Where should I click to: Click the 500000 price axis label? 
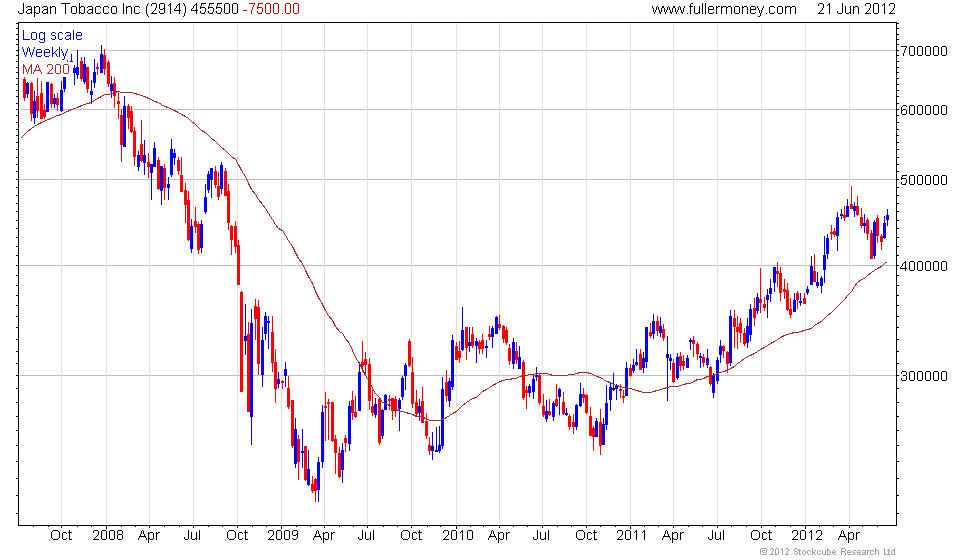(924, 180)
